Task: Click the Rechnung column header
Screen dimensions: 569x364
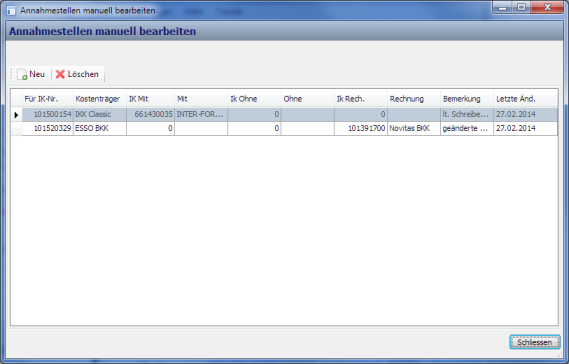Action: tap(414, 99)
